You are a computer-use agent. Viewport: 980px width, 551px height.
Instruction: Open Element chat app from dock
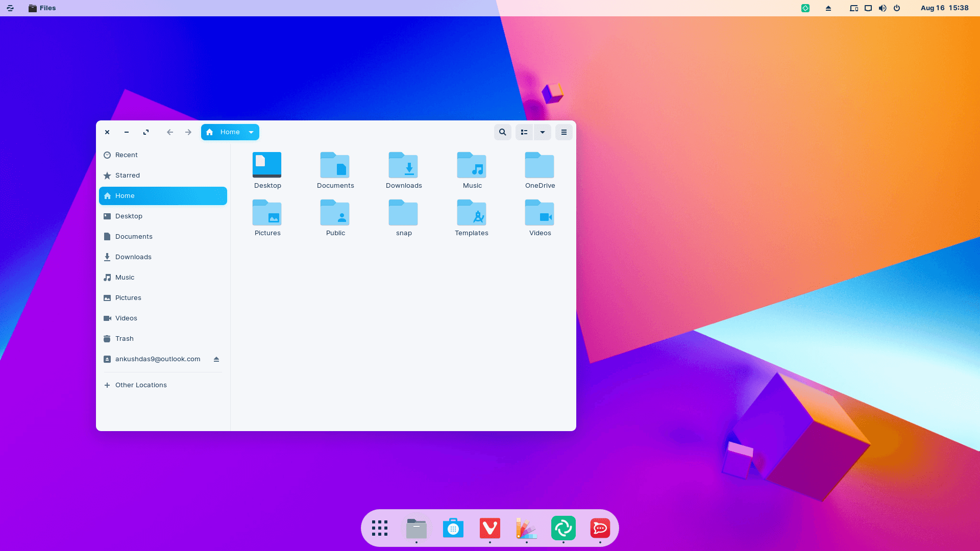pyautogui.click(x=563, y=528)
